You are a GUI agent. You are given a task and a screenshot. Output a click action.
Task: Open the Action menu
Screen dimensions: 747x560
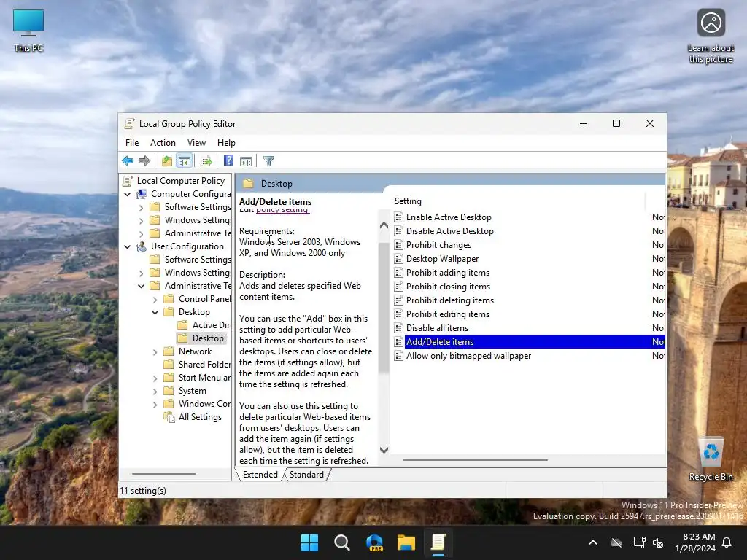(163, 143)
